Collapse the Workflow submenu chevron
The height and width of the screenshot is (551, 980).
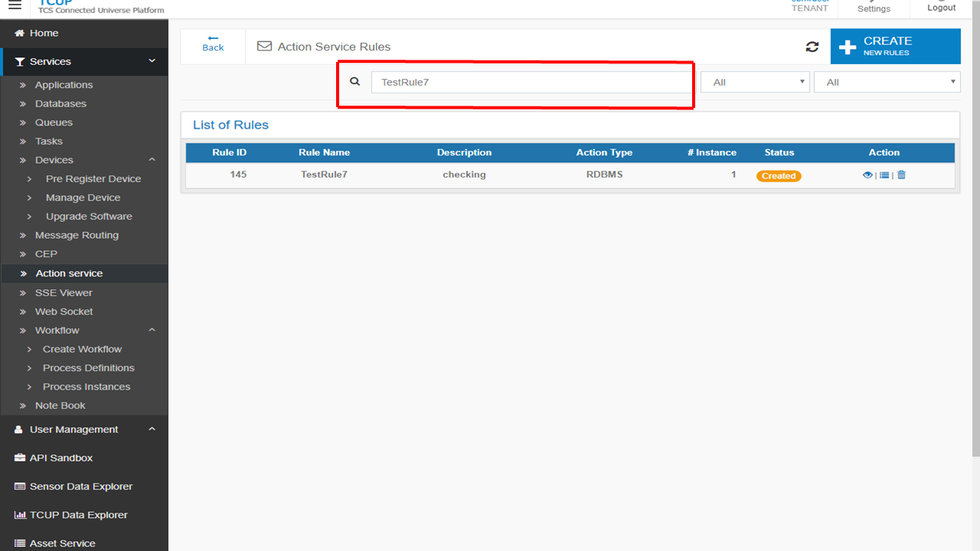(x=152, y=330)
